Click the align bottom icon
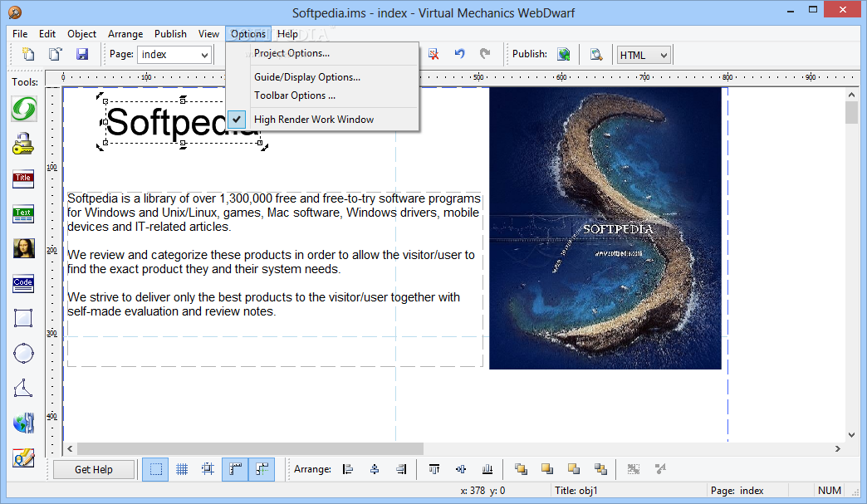Image resolution: width=867 pixels, height=504 pixels. point(487,469)
